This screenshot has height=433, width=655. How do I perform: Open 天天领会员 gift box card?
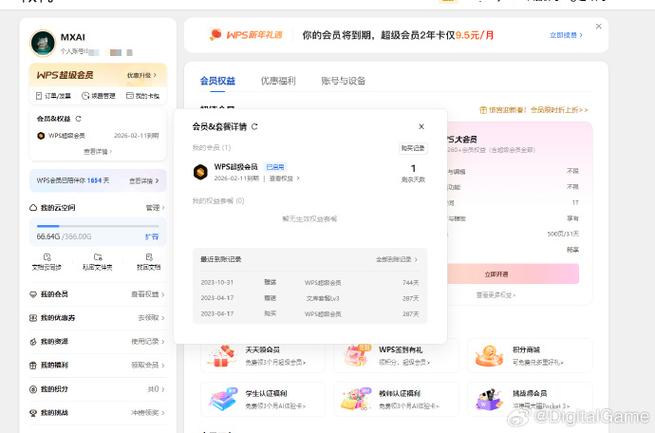[221, 355]
